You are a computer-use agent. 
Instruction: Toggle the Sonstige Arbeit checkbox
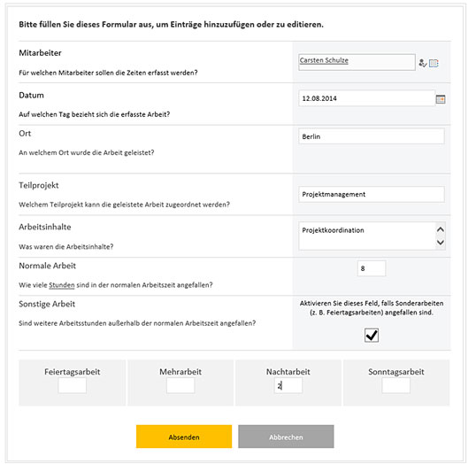click(x=372, y=336)
